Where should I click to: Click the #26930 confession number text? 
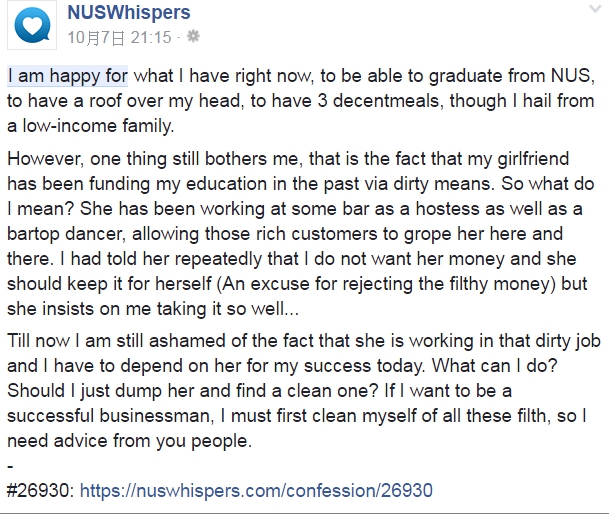point(40,490)
